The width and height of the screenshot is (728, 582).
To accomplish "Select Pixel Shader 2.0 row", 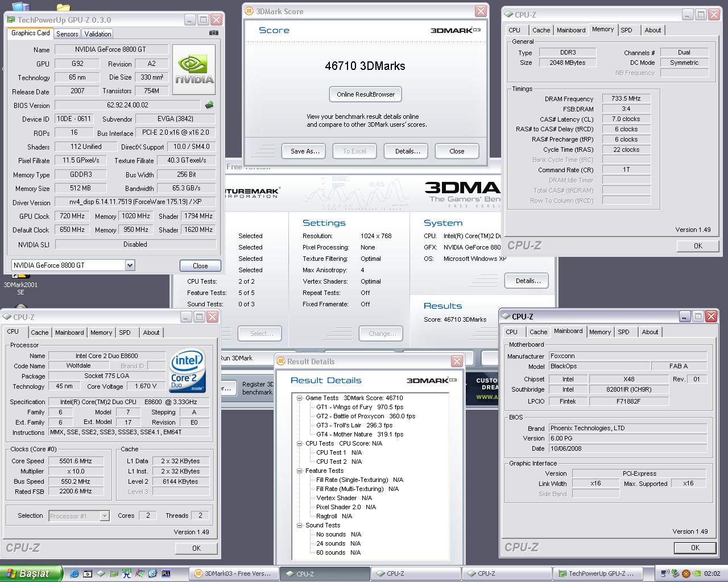I will [346, 507].
